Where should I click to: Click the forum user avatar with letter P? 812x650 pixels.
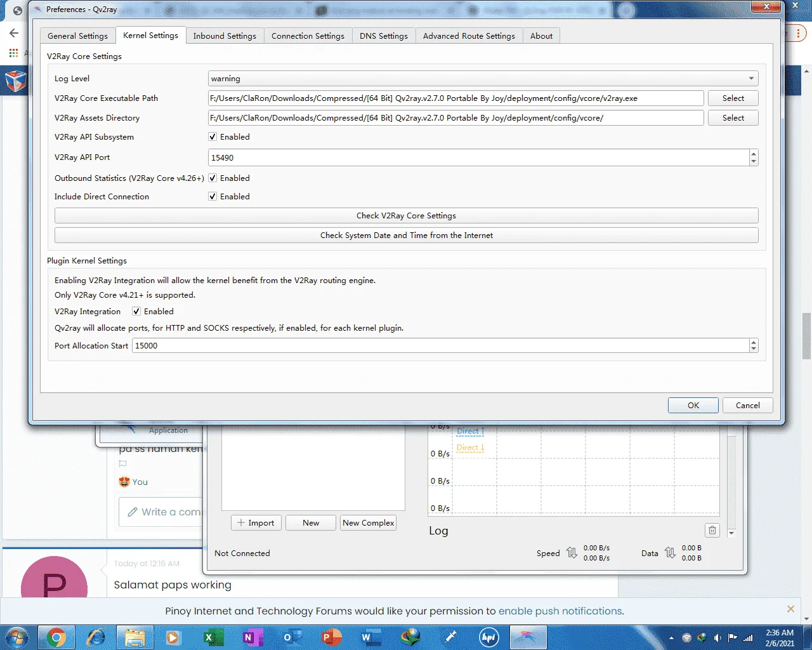click(x=55, y=578)
